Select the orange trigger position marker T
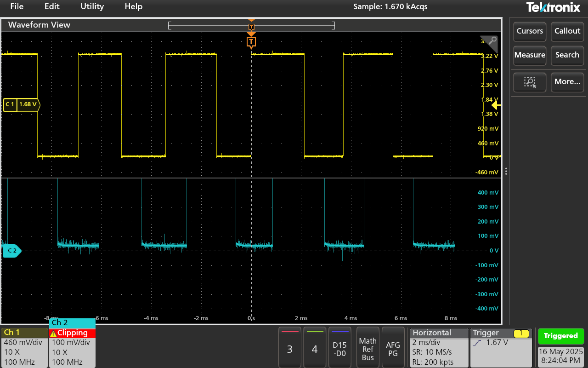588x368 pixels. pyautogui.click(x=251, y=42)
